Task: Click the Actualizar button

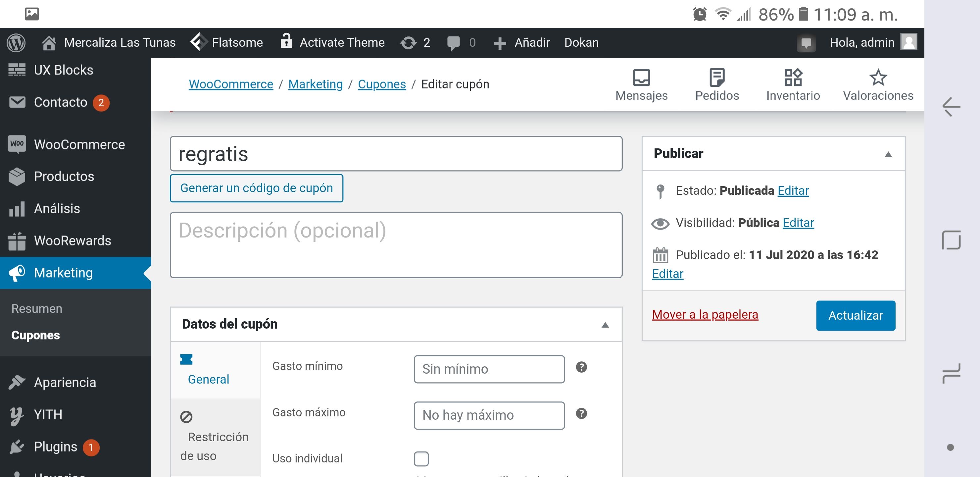Action: pos(856,316)
